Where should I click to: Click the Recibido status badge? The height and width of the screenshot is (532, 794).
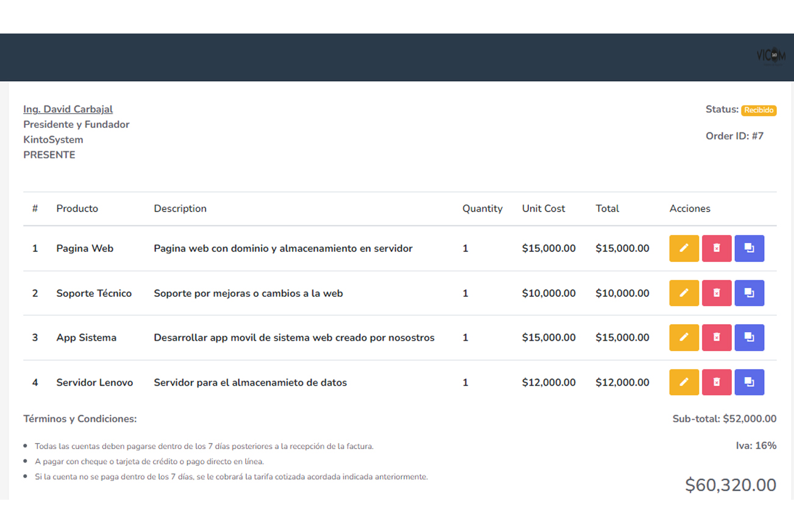[x=759, y=110]
